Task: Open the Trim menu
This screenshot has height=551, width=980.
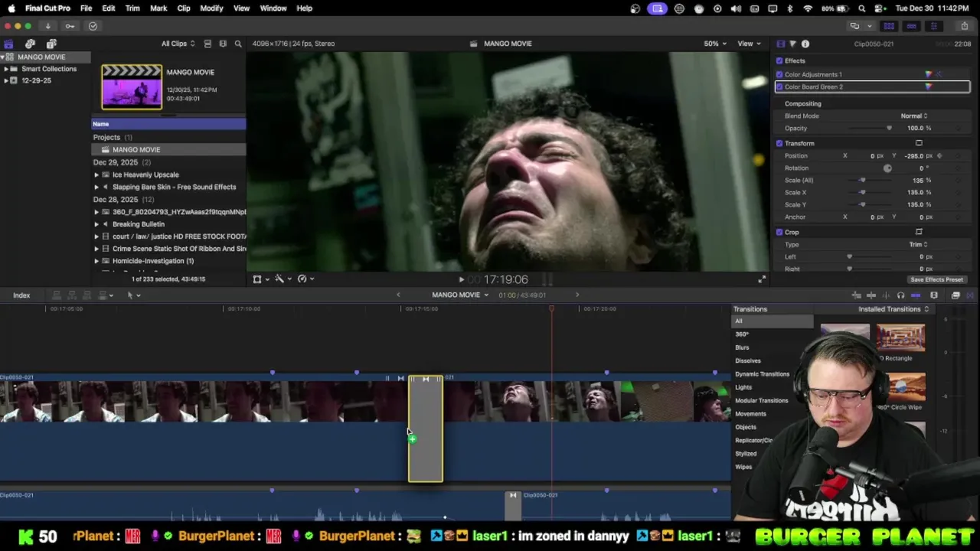Action: (132, 8)
